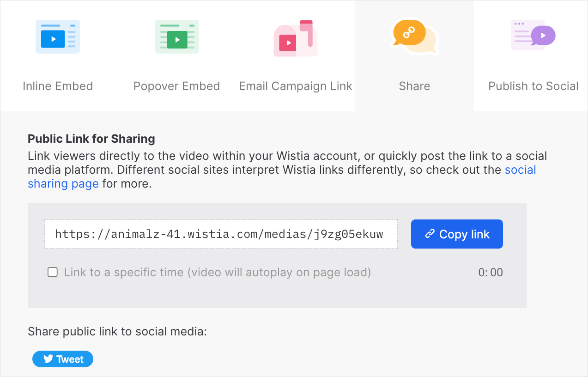This screenshot has height=377, width=588.
Task: Click the Email Campaign Link mailbox icon
Action: click(296, 38)
